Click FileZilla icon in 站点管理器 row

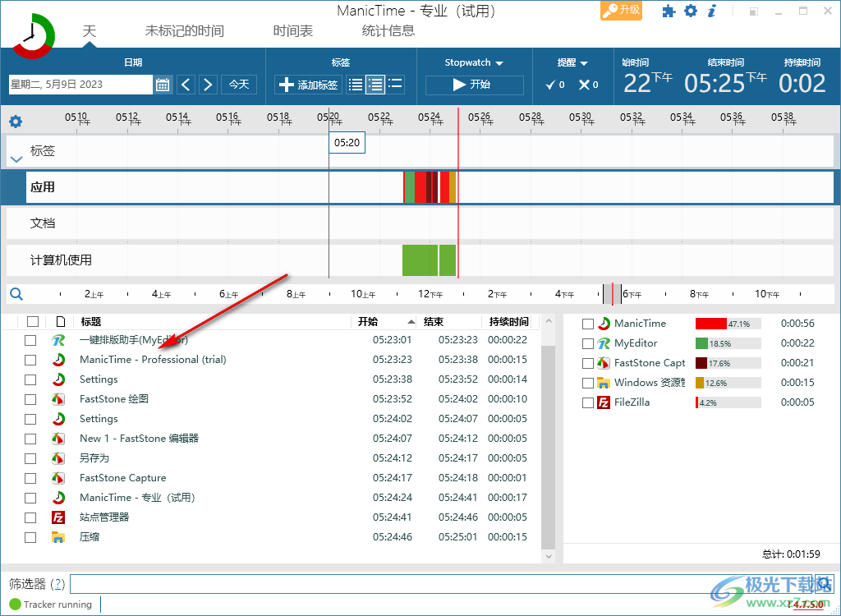point(58,517)
